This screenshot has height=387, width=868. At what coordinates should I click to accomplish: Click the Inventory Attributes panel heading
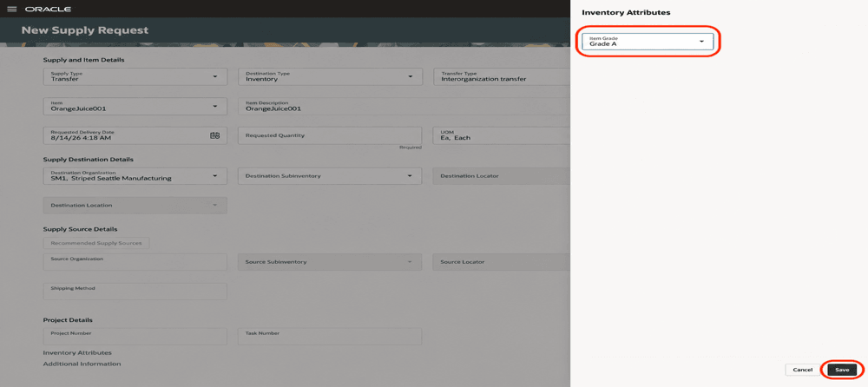click(x=626, y=12)
